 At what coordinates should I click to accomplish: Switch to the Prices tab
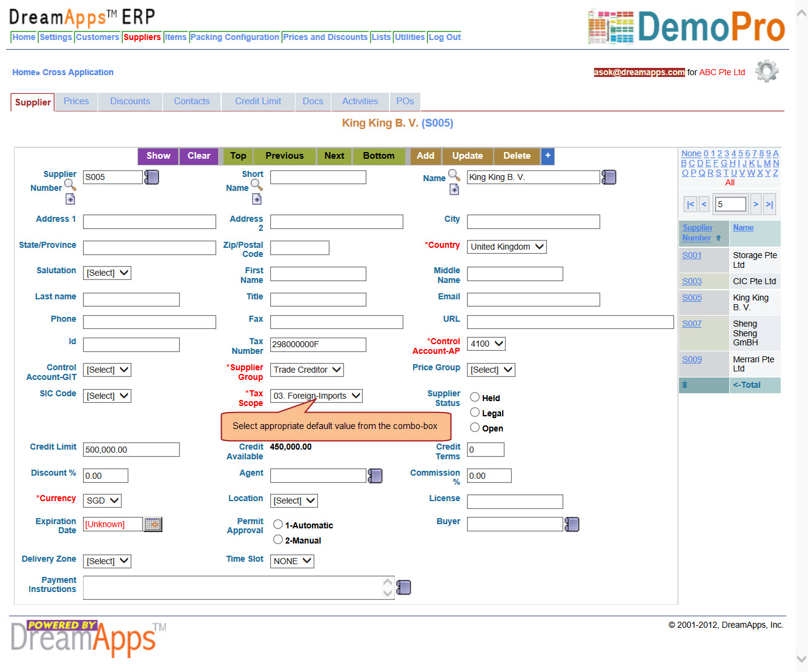point(76,102)
